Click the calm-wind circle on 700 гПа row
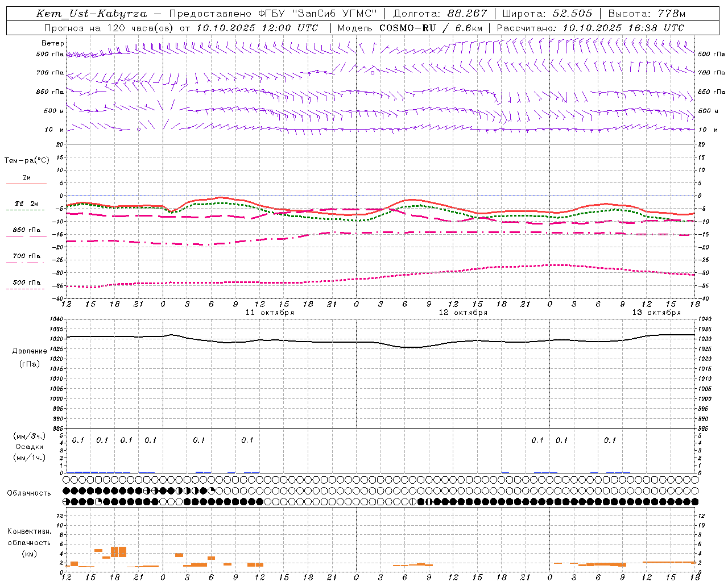 coord(373,73)
